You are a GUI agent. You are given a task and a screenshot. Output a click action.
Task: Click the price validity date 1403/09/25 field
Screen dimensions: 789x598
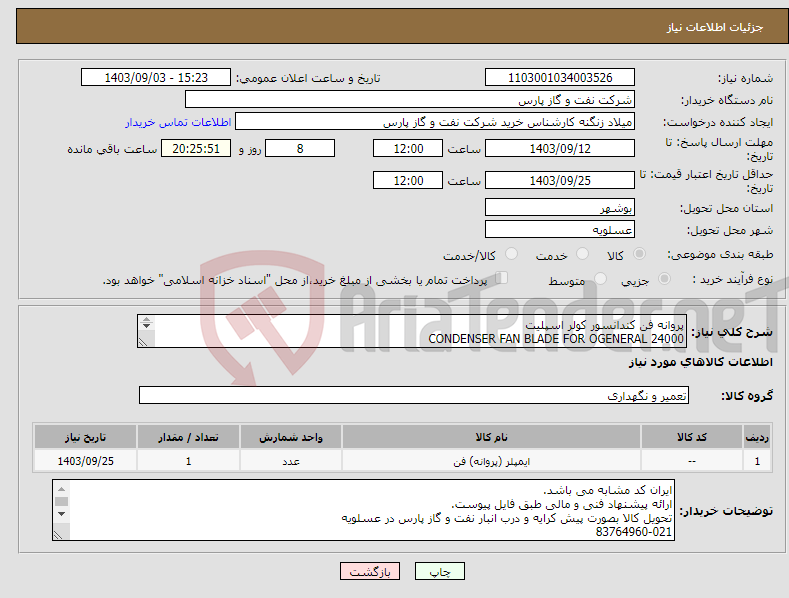[560, 180]
